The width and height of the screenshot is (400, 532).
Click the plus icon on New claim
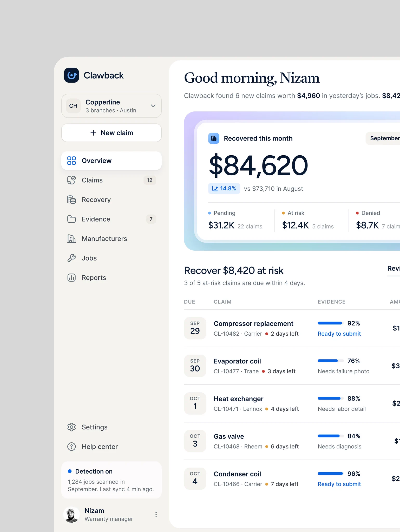pos(93,133)
